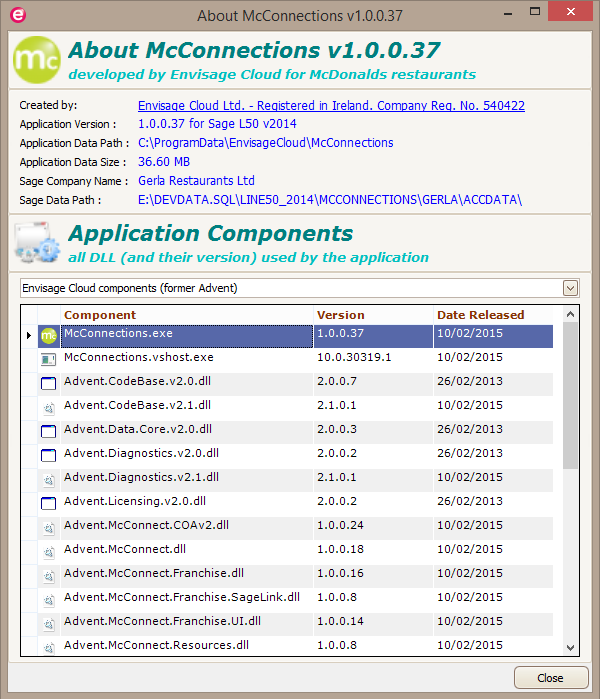The height and width of the screenshot is (699, 600).
Task: Click the icon next to Advent.McConnect.Resources.dll
Action: coord(49,647)
